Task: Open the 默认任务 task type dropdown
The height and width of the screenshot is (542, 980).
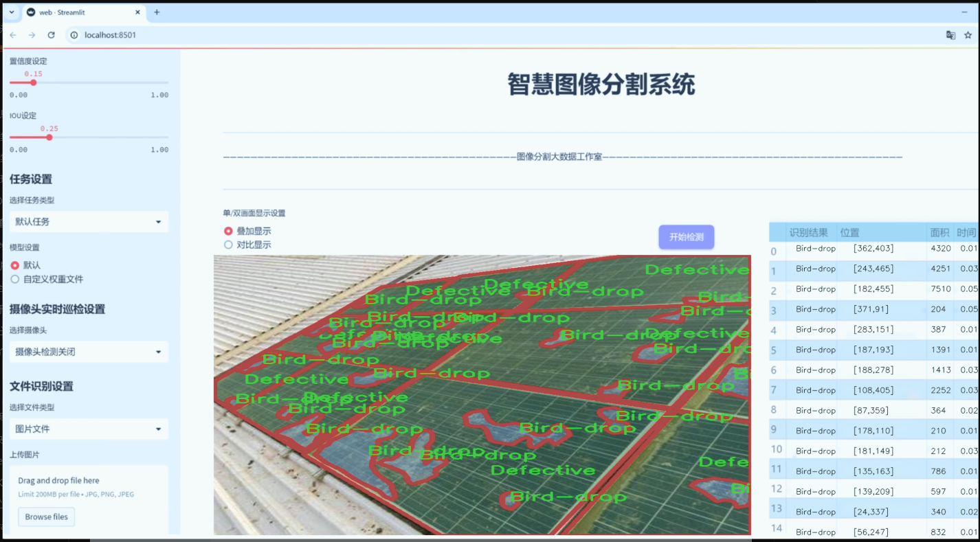Action: point(89,222)
